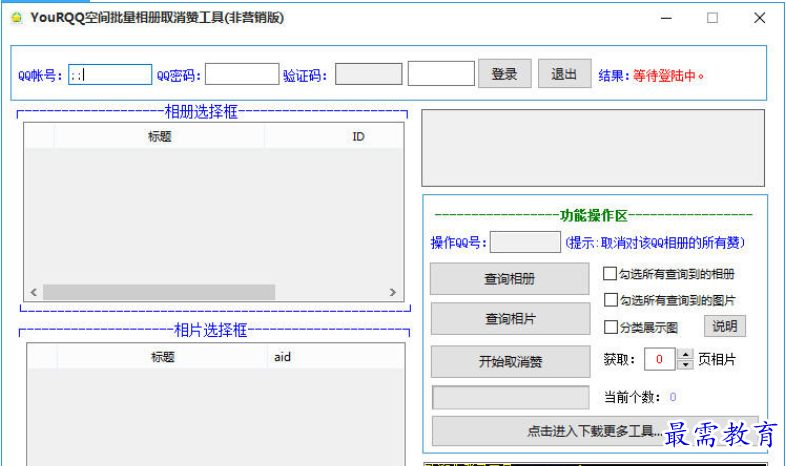Viewport: 786px width, 466px height.
Task: Click the ID column header in album list
Action: point(333,136)
